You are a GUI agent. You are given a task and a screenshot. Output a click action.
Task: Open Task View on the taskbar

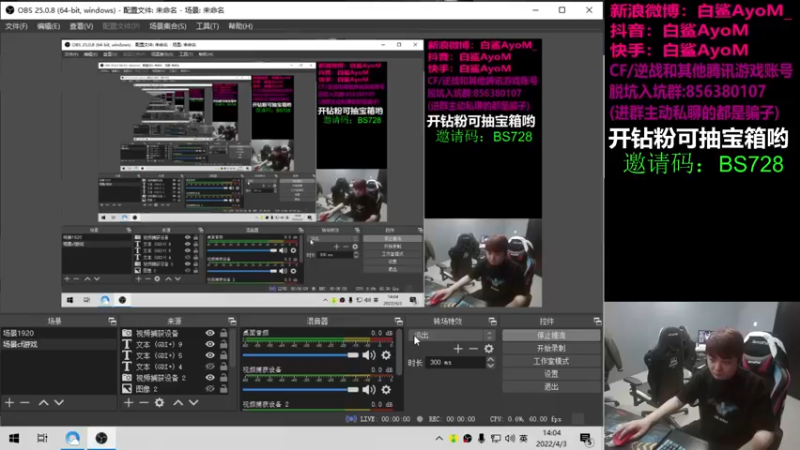click(x=42, y=438)
